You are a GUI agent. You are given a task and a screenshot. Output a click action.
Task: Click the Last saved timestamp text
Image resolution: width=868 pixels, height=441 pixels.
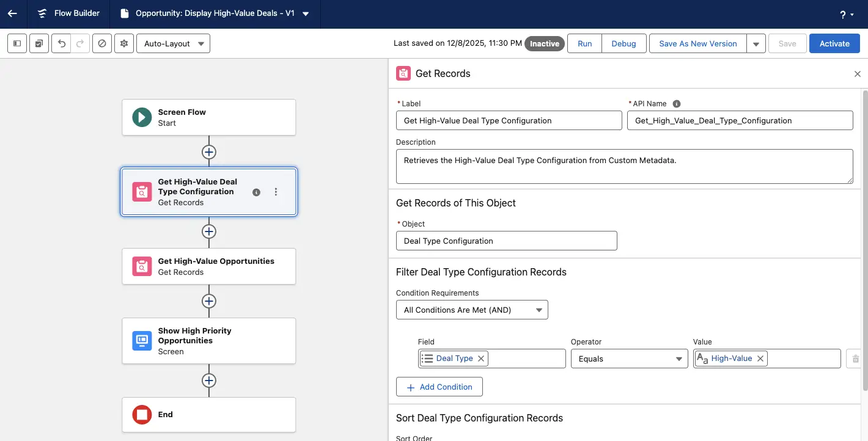458,43
